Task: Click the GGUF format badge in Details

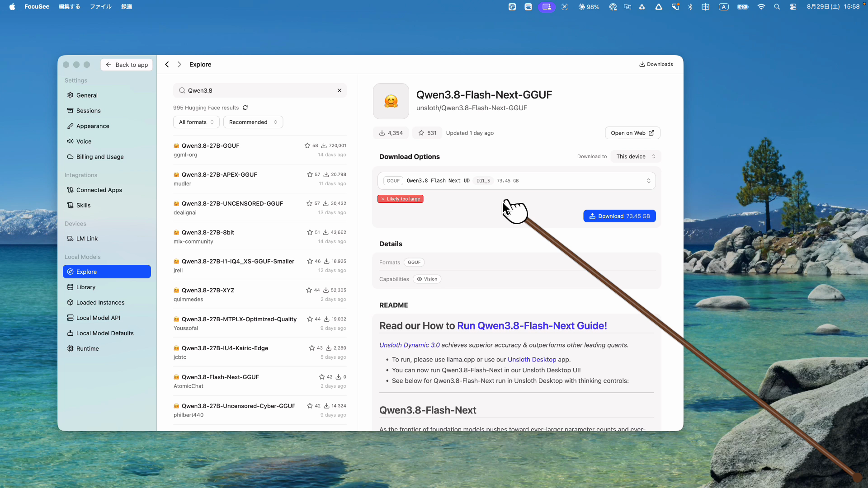Action: (x=414, y=263)
